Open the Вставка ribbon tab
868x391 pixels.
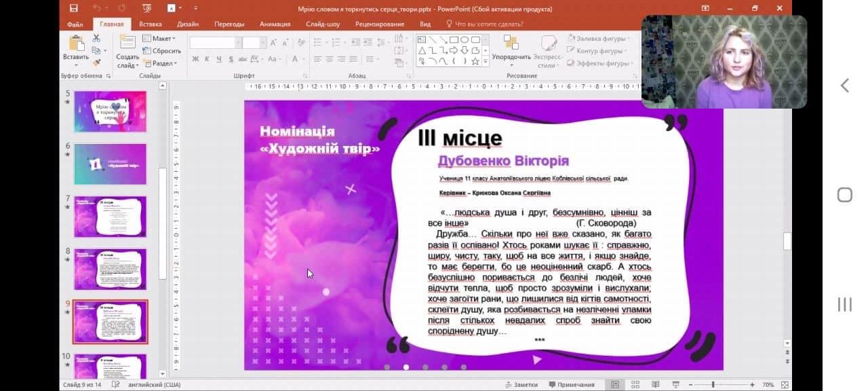(x=151, y=24)
